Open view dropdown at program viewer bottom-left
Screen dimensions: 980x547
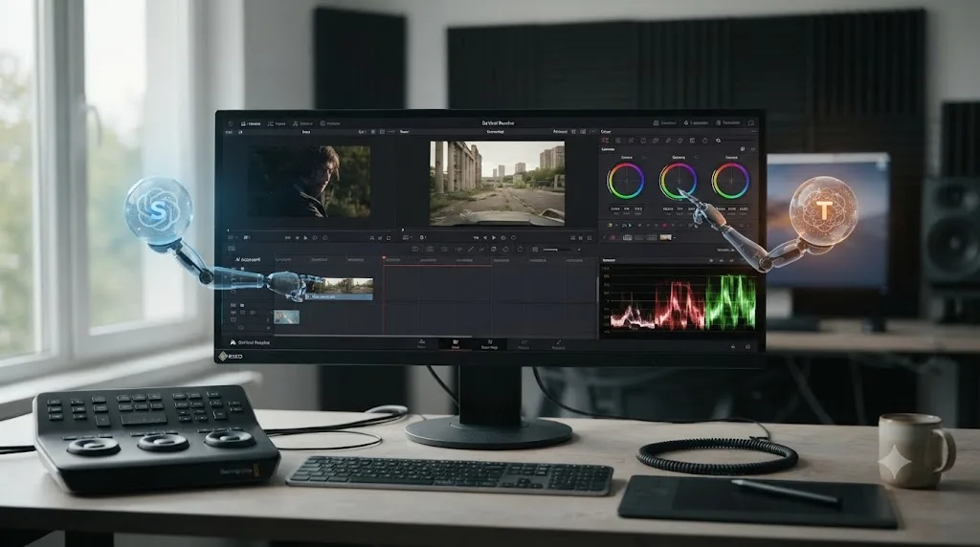(x=407, y=237)
